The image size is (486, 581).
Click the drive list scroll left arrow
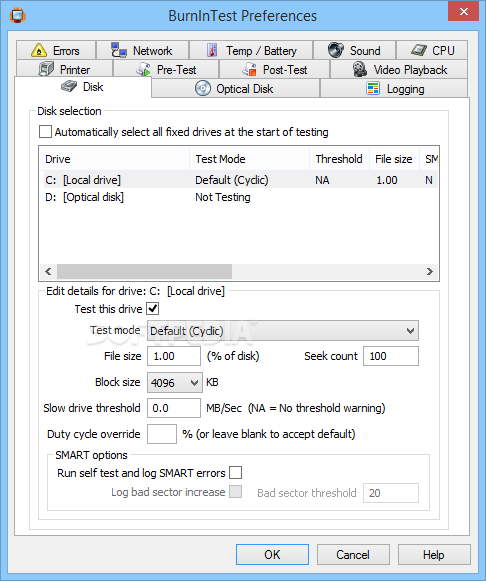click(x=48, y=272)
